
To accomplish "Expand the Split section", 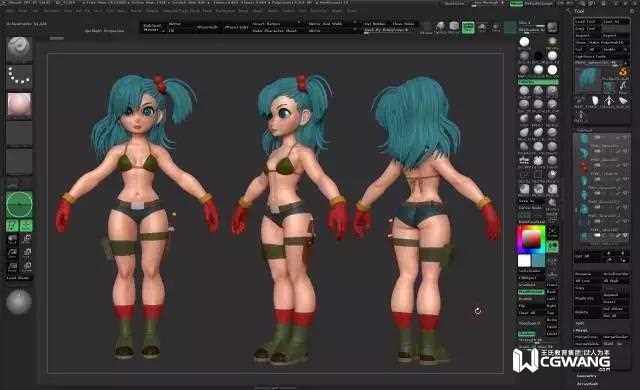I will point(580,324).
